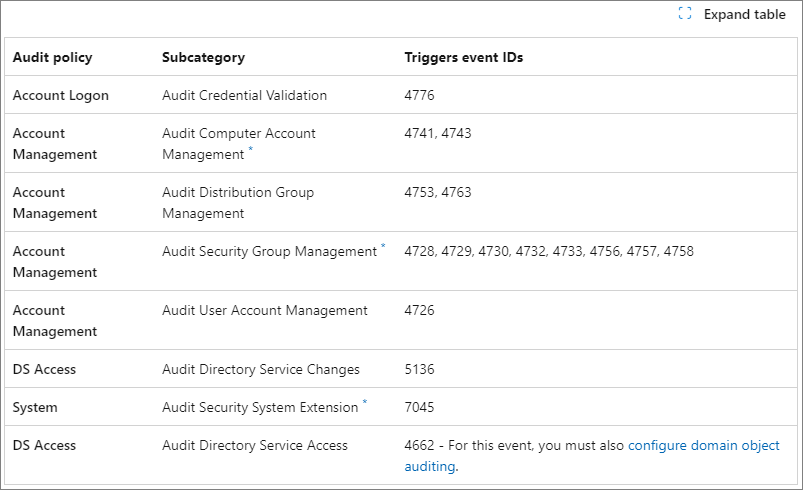The image size is (803, 490).
Task: Click the Expand table icon
Action: click(x=685, y=14)
